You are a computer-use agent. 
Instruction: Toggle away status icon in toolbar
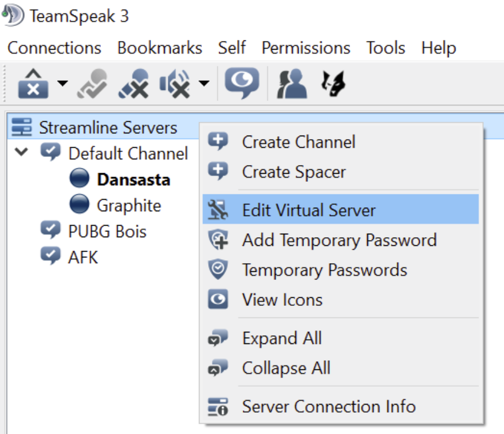click(x=92, y=84)
